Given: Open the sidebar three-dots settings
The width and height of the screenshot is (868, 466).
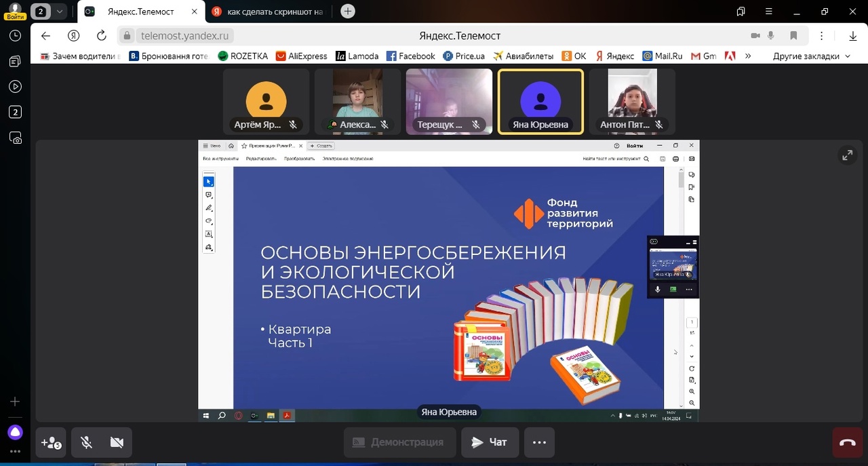Looking at the screenshot, I should tap(15, 451).
